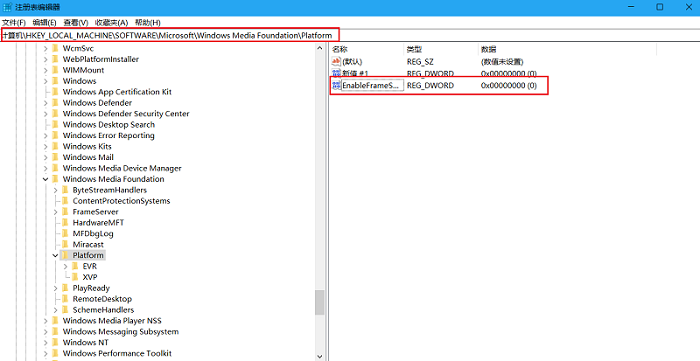Click the 新值 #1 value name
This screenshot has width=700, height=361.
355,73
